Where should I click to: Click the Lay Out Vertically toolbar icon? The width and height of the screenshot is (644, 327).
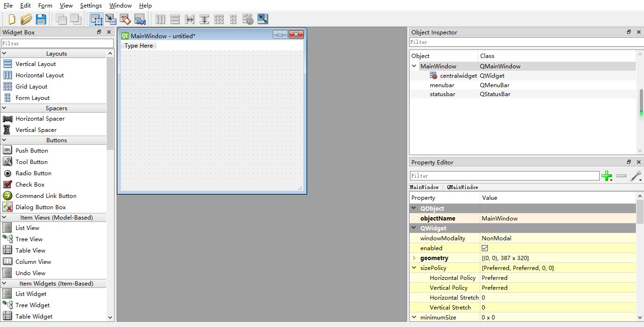175,19
